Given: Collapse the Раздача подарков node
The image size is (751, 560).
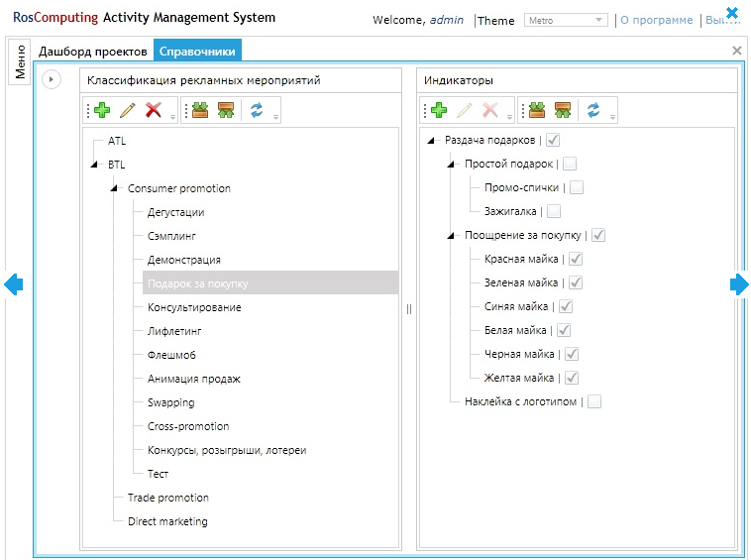Looking at the screenshot, I should click(431, 140).
